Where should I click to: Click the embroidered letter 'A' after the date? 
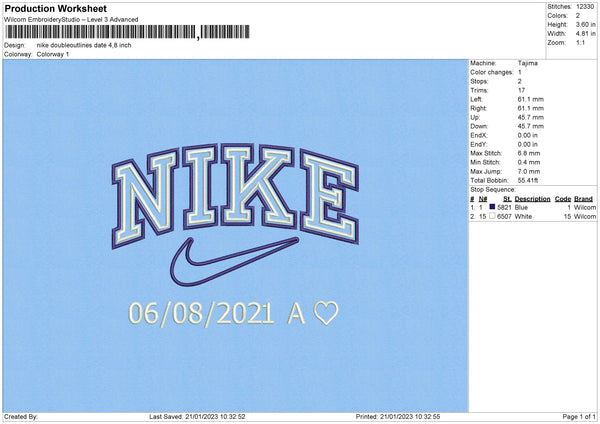click(x=295, y=313)
